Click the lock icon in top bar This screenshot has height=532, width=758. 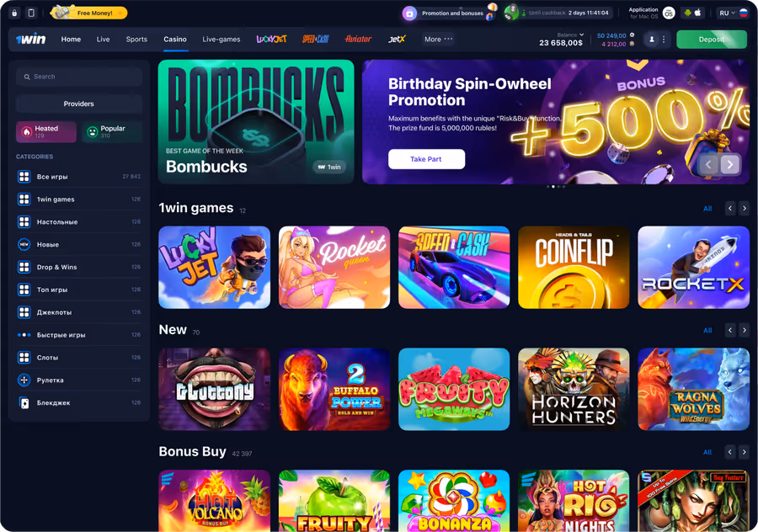pyautogui.click(x=14, y=13)
